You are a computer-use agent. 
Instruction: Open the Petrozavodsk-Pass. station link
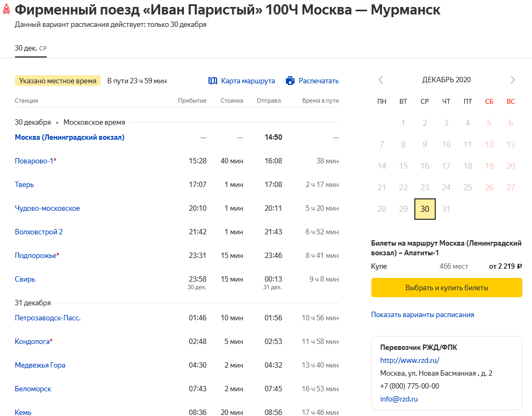(x=47, y=318)
